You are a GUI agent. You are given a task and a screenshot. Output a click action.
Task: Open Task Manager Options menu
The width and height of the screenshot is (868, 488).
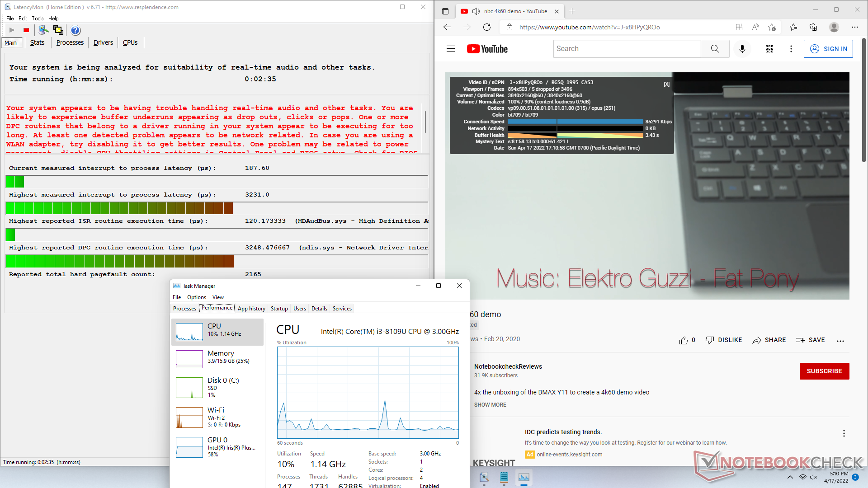(x=197, y=297)
